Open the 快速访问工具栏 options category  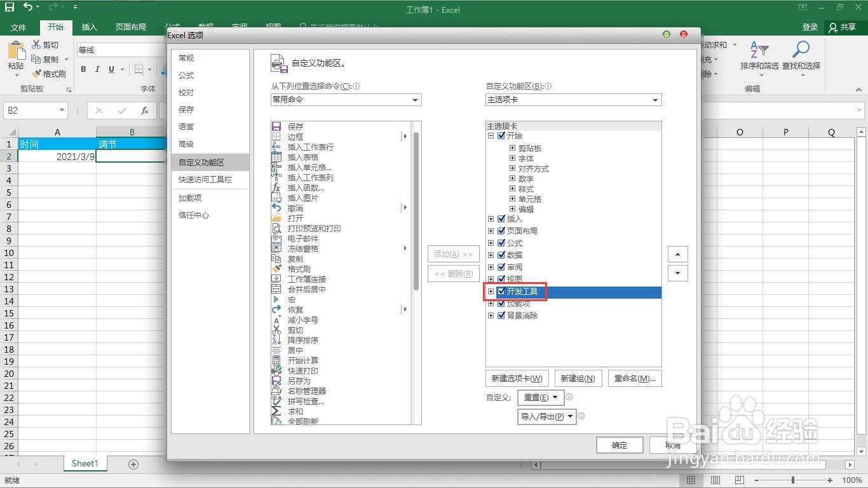click(210, 180)
